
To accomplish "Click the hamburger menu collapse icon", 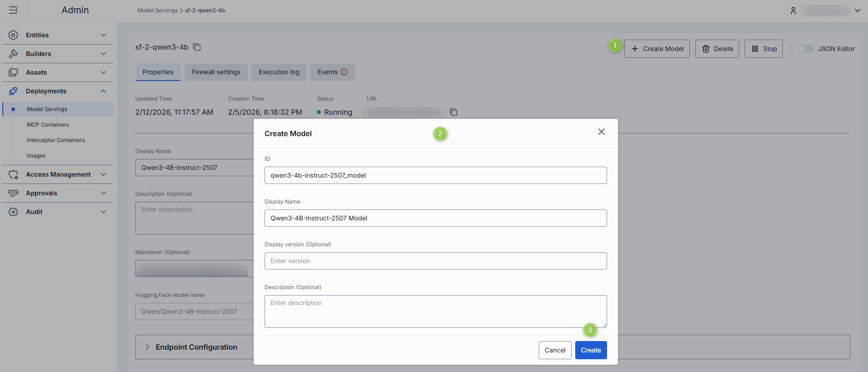I will [x=13, y=10].
